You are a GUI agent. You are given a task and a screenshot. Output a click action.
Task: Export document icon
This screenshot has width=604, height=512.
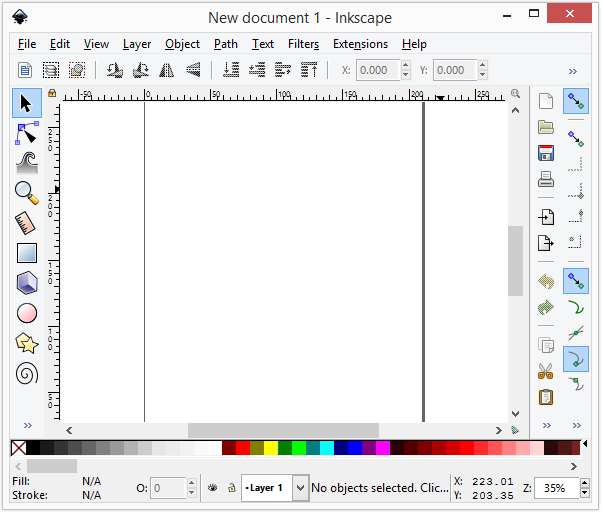[545, 243]
